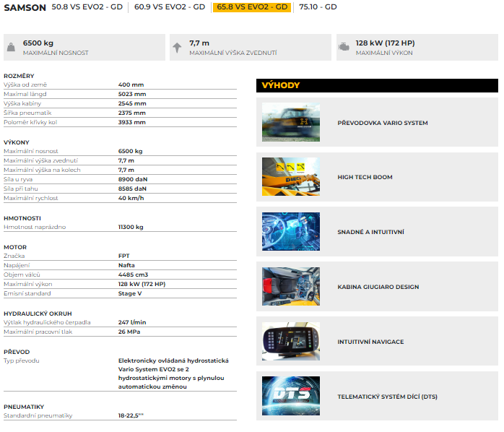Screen dimensions: 504x432
Task: Click the up-arrow lift height icon
Action: (x=177, y=48)
